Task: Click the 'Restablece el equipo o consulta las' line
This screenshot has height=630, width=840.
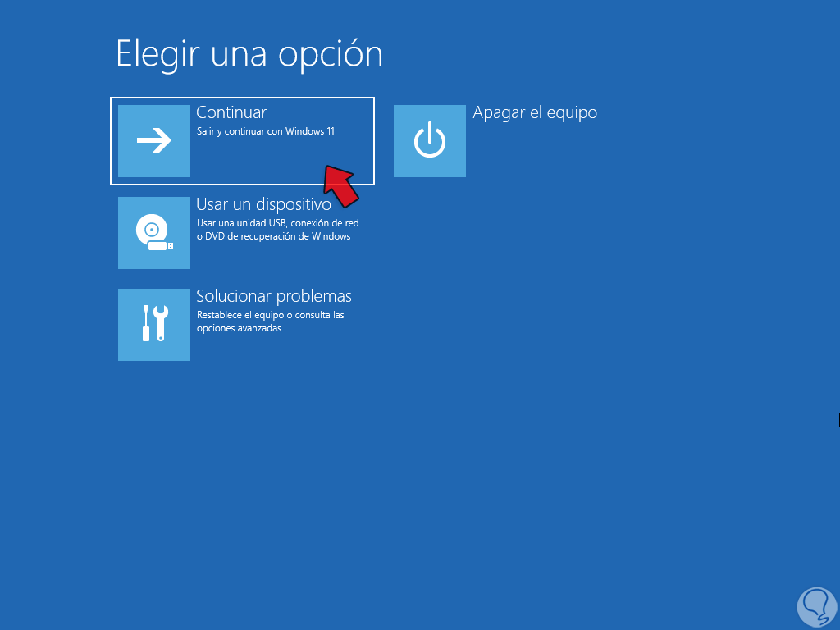Action: tap(270, 315)
